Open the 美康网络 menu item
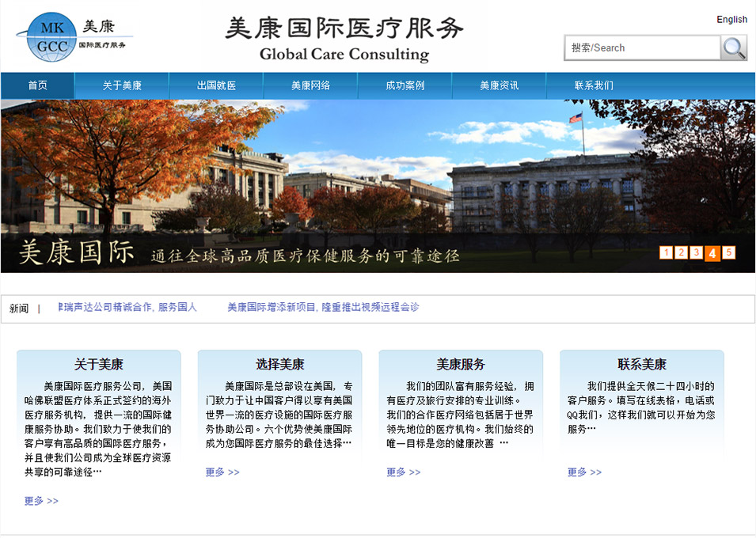This screenshot has width=756, height=538. tap(310, 85)
